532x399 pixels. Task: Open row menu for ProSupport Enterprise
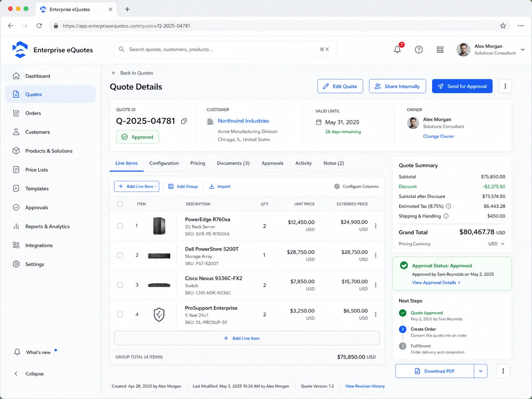point(375,314)
